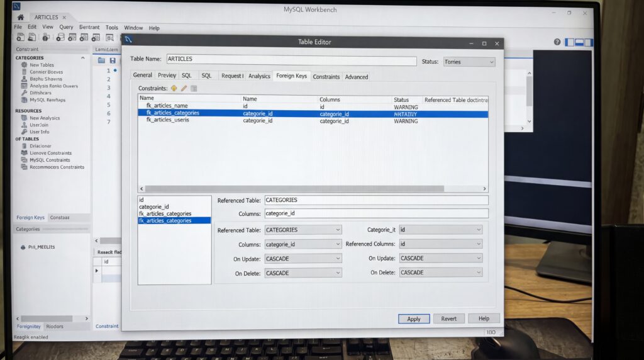Screen dimensions: 644x360
Task: Toggle the left sidebar panel layout icon
Action: click(569, 42)
